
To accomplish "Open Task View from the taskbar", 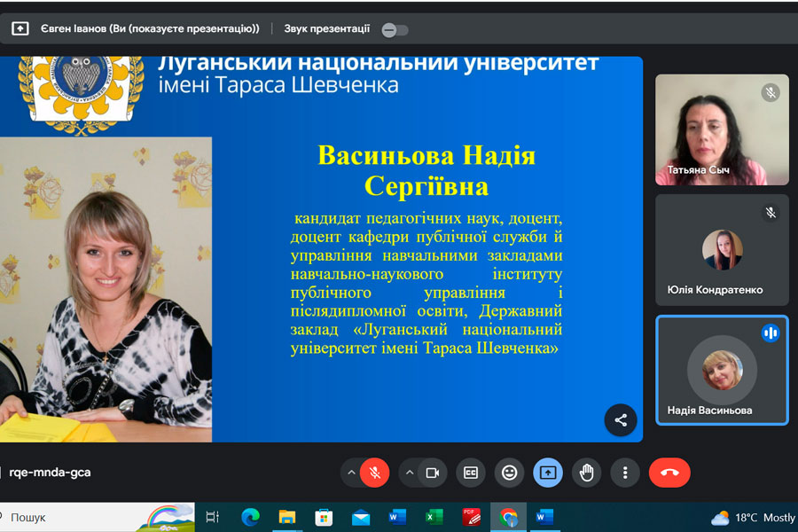I will [x=212, y=517].
